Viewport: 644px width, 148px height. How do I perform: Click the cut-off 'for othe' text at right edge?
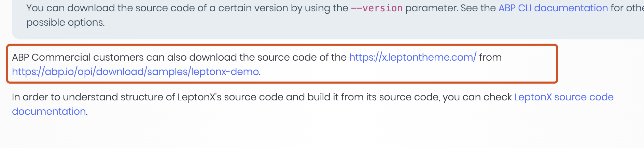(x=627, y=8)
